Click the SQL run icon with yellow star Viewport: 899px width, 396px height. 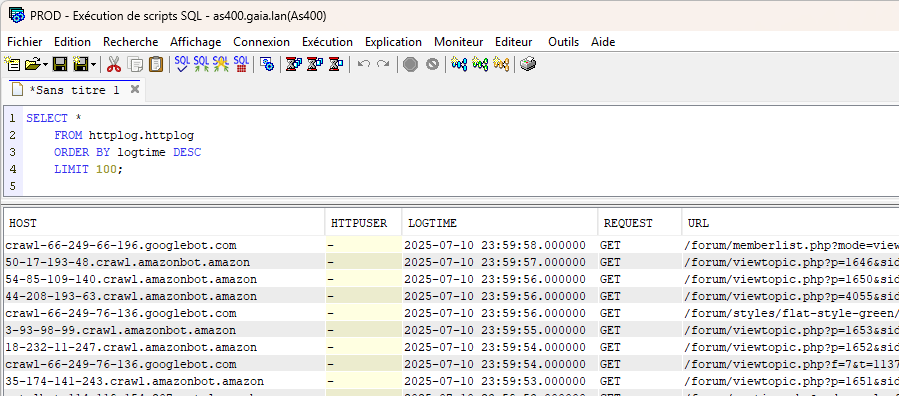pyautogui.click(x=221, y=64)
